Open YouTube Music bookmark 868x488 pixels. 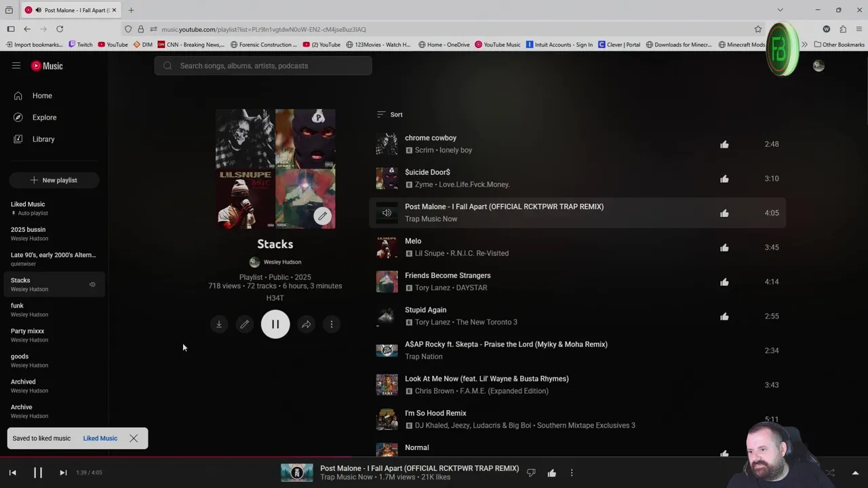coord(498,45)
